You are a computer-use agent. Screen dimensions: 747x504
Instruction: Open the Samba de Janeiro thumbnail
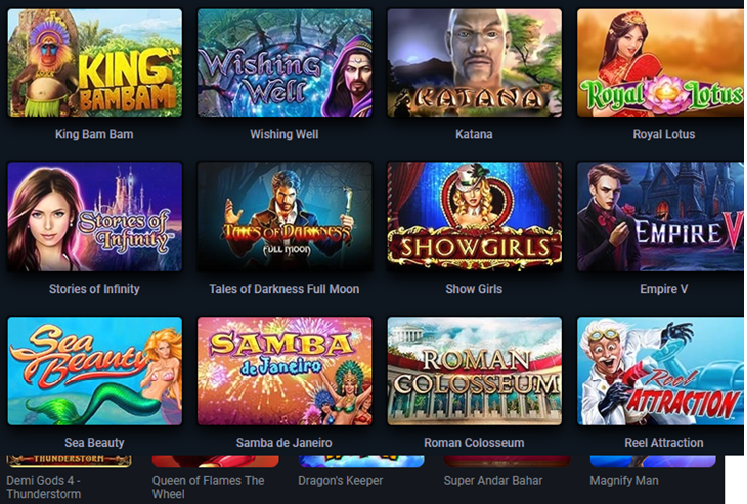point(284,371)
